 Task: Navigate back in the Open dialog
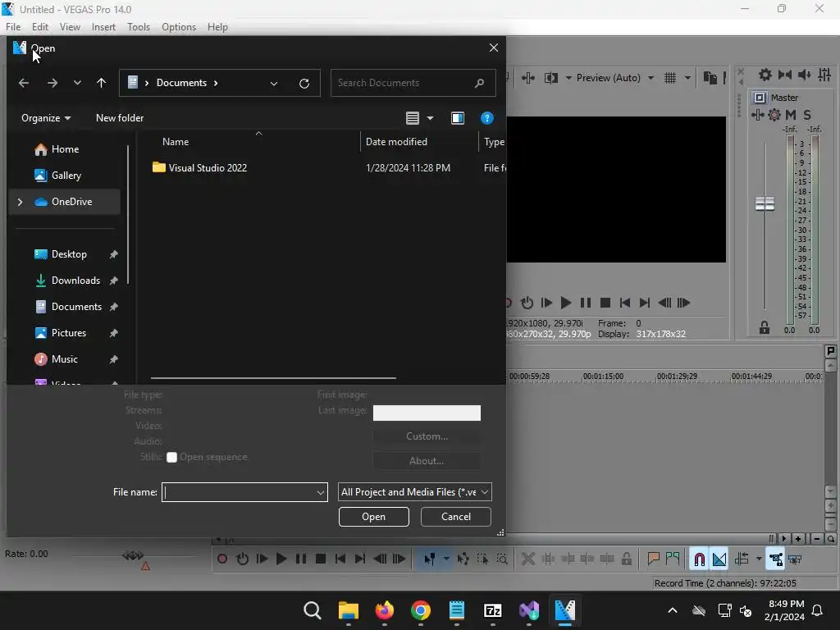(24, 83)
